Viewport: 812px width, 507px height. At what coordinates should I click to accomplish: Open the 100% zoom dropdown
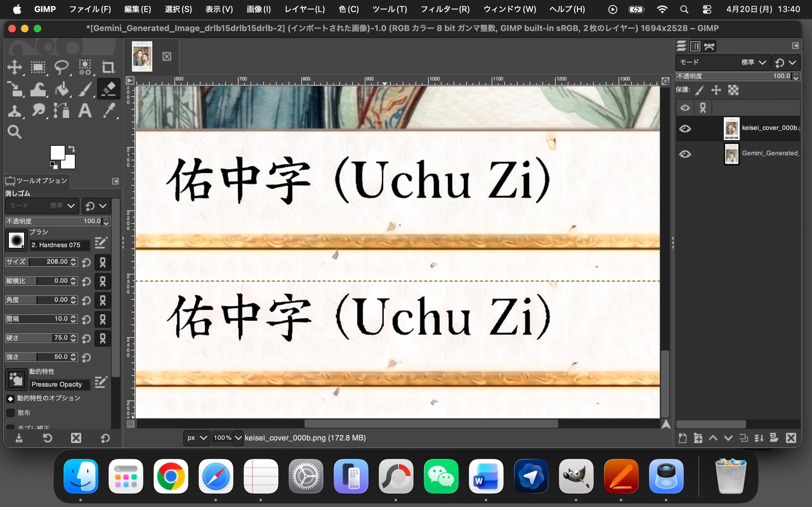pos(238,438)
